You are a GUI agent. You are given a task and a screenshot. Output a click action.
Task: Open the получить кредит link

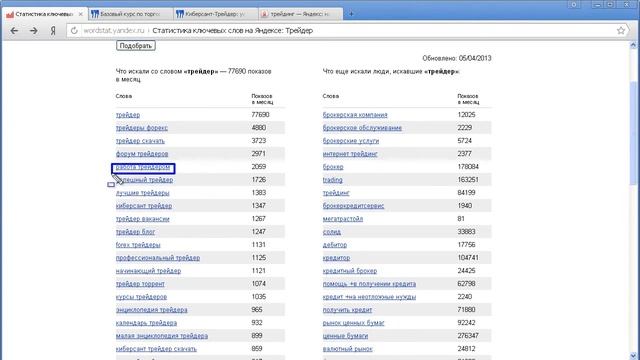click(347, 310)
